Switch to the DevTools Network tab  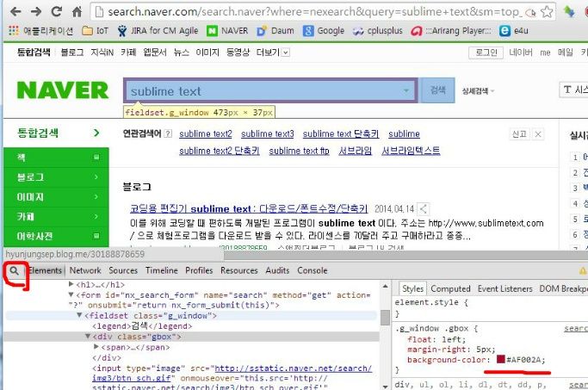pos(85,270)
